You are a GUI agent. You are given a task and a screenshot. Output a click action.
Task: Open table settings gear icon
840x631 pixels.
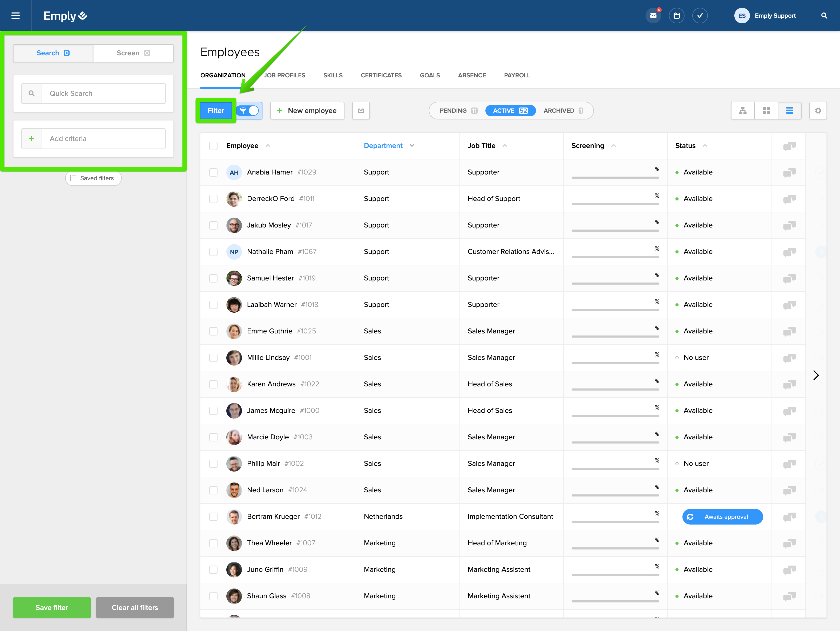pyautogui.click(x=818, y=111)
